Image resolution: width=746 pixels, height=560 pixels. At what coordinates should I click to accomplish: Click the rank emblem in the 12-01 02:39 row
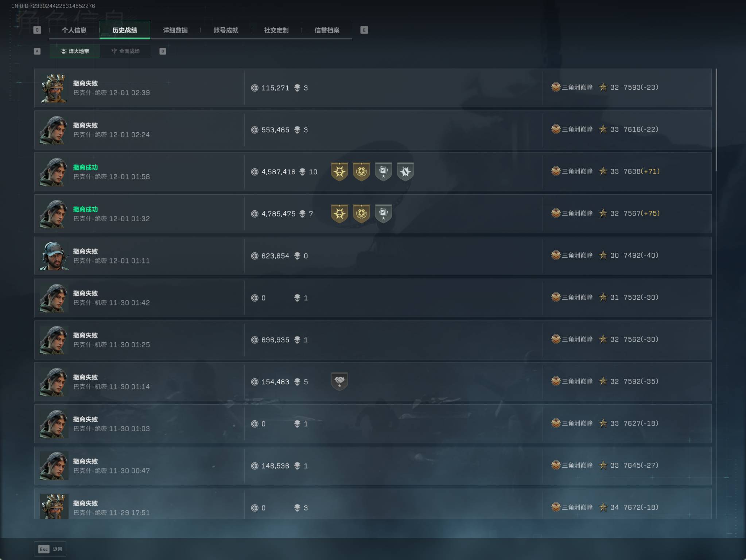click(556, 87)
